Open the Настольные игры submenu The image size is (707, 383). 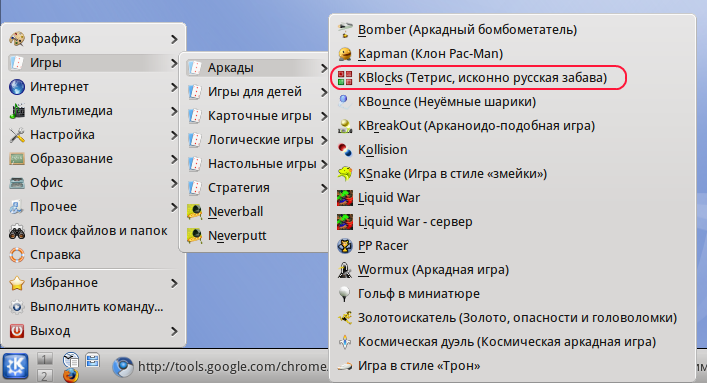[257, 164]
